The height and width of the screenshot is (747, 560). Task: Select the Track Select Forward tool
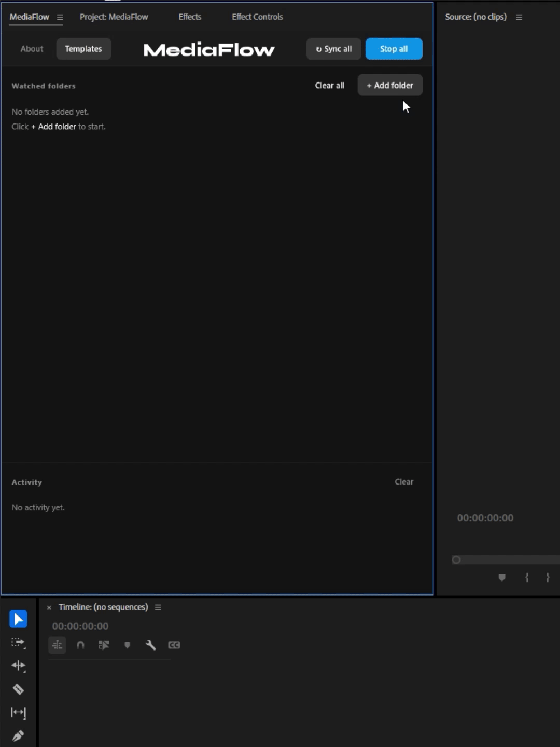click(18, 643)
